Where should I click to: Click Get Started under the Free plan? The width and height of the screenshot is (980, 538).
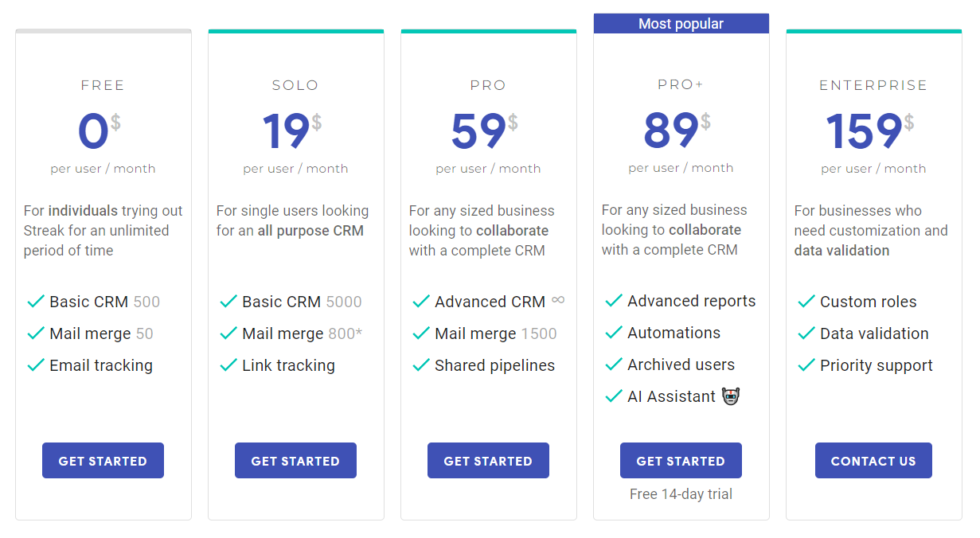tap(103, 461)
